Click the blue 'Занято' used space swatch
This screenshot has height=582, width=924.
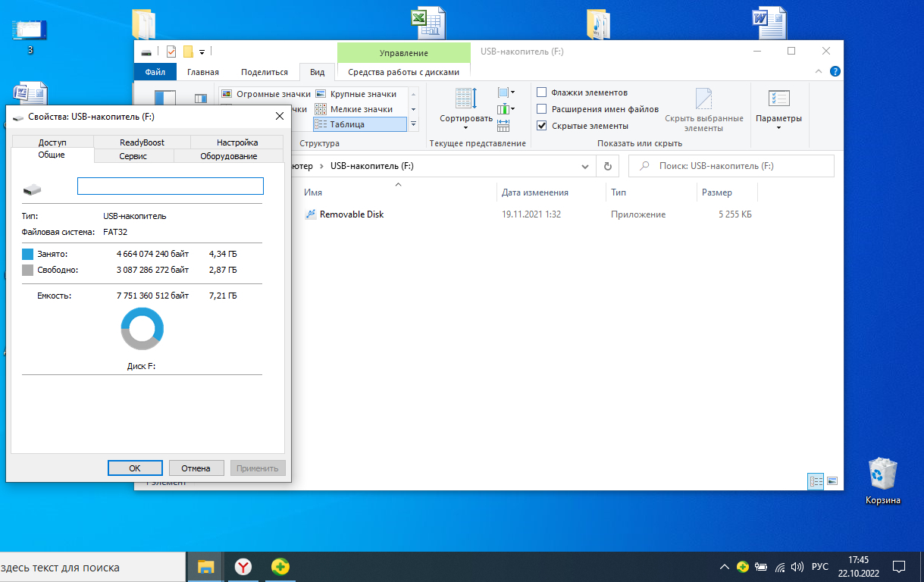pos(28,254)
